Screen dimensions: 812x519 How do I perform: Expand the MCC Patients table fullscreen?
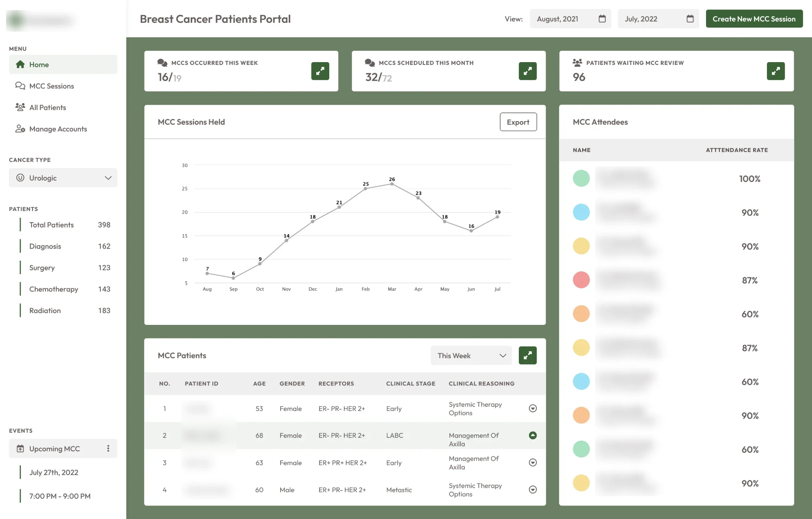coord(527,355)
